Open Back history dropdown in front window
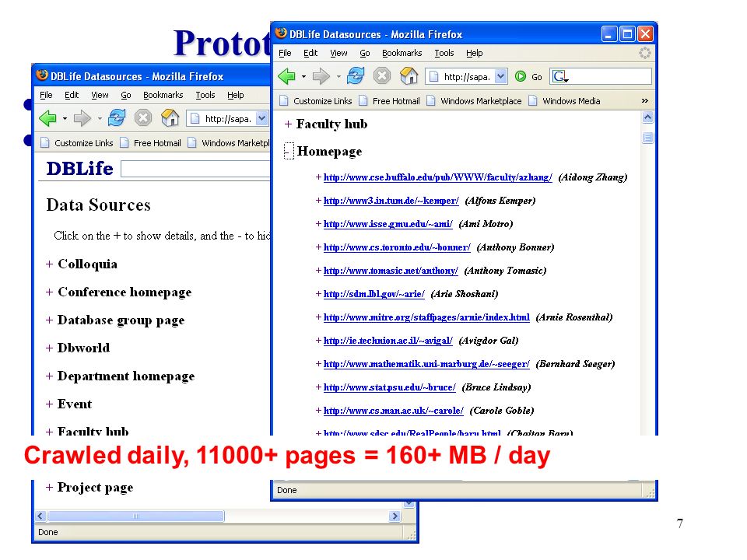This screenshot has width=747, height=560. (303, 77)
